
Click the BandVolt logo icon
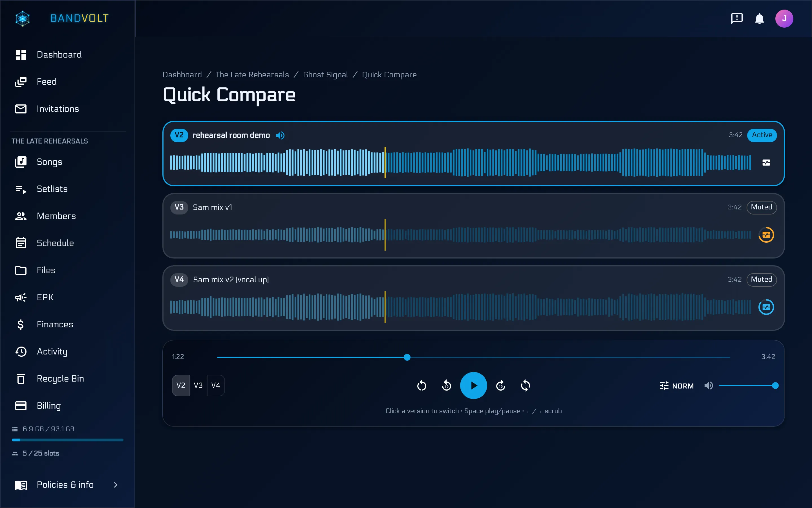click(x=23, y=18)
